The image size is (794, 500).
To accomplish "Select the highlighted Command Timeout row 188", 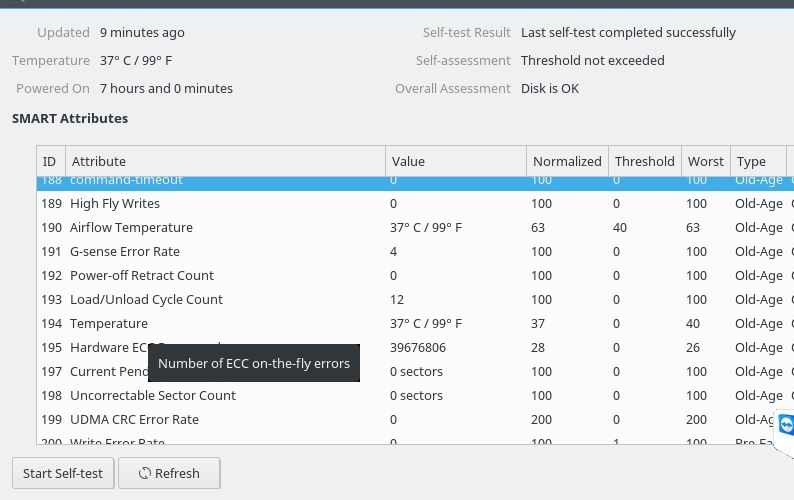I will coord(127,182).
